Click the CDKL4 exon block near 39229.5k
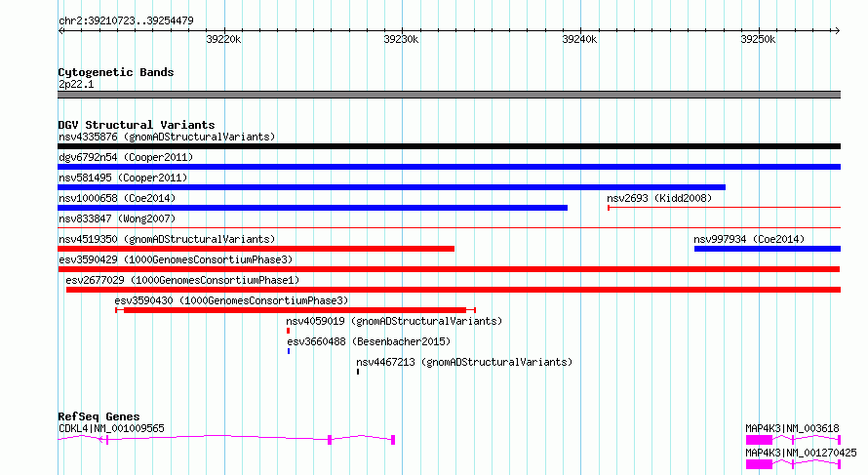The height and width of the screenshot is (475, 868). point(393,440)
